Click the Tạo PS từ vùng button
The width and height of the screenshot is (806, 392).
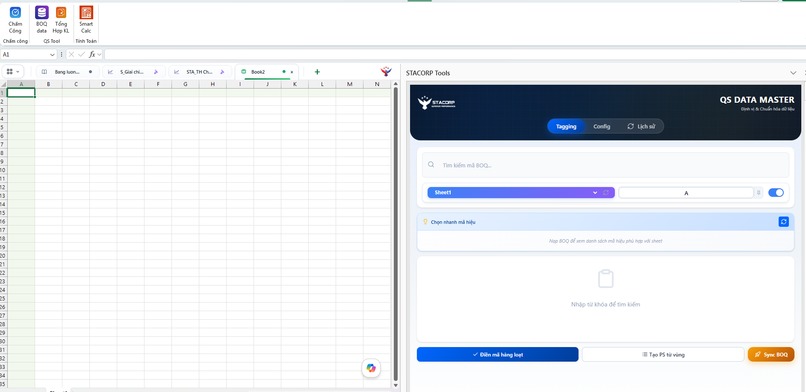(663, 354)
